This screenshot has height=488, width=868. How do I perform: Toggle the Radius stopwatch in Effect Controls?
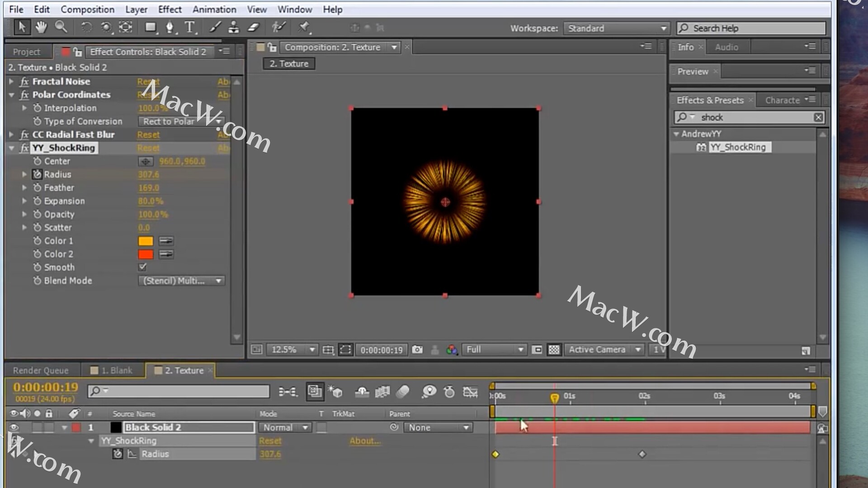coord(37,174)
